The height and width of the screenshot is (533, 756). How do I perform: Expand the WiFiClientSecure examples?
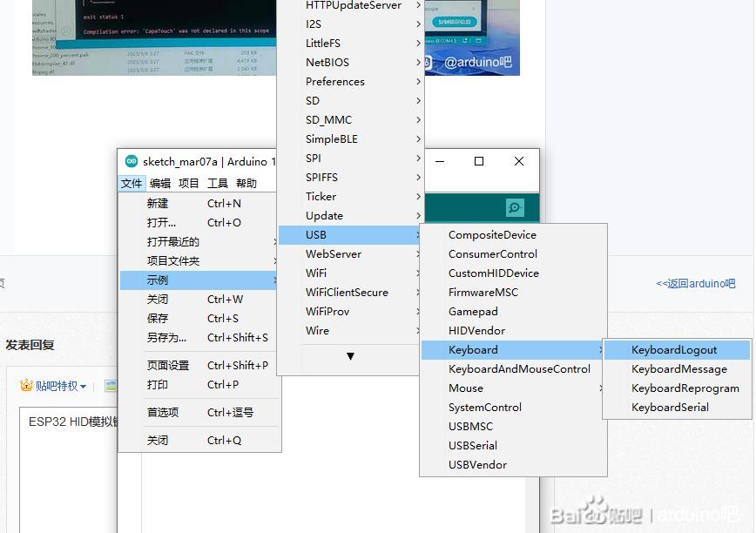click(351, 293)
